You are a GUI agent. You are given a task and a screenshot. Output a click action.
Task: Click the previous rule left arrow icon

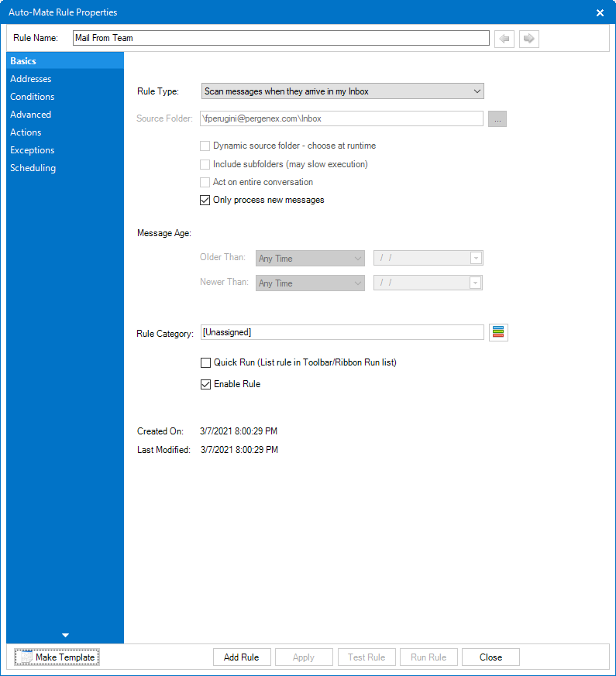[504, 39]
